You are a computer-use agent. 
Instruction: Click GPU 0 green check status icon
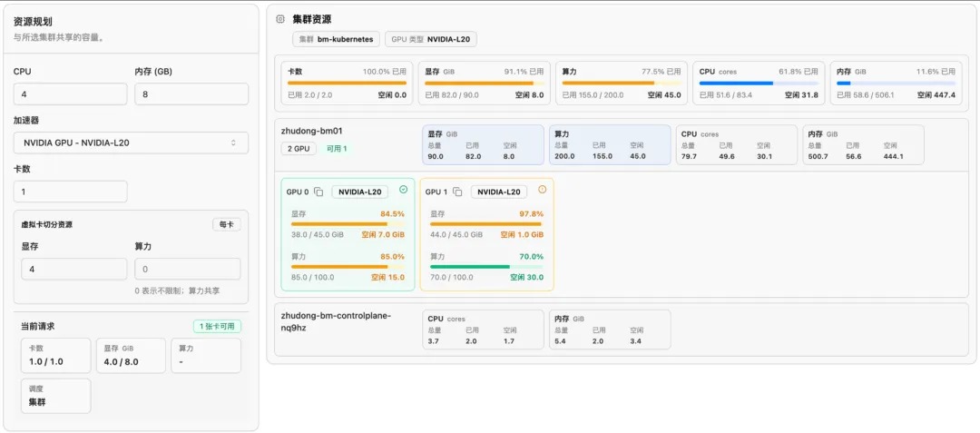tap(403, 190)
